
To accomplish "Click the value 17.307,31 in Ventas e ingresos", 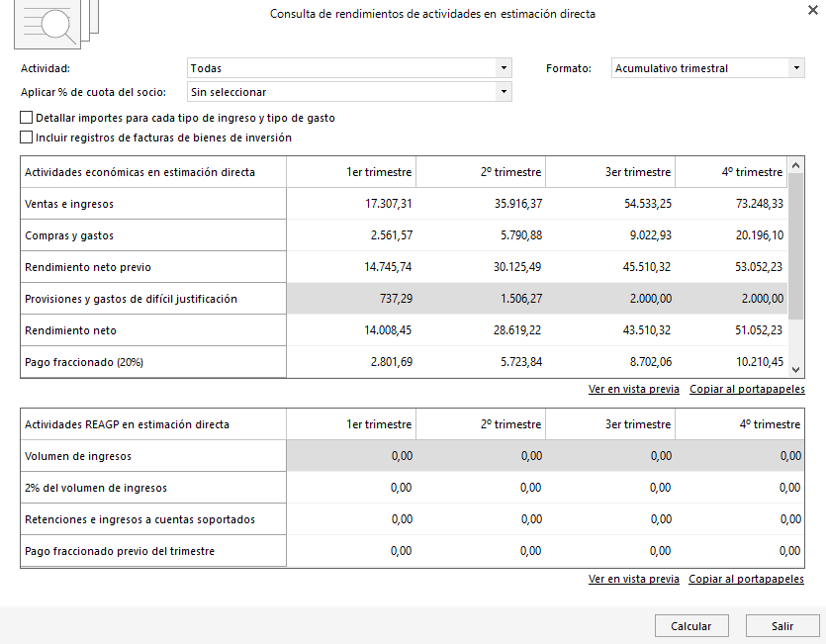I will [389, 204].
